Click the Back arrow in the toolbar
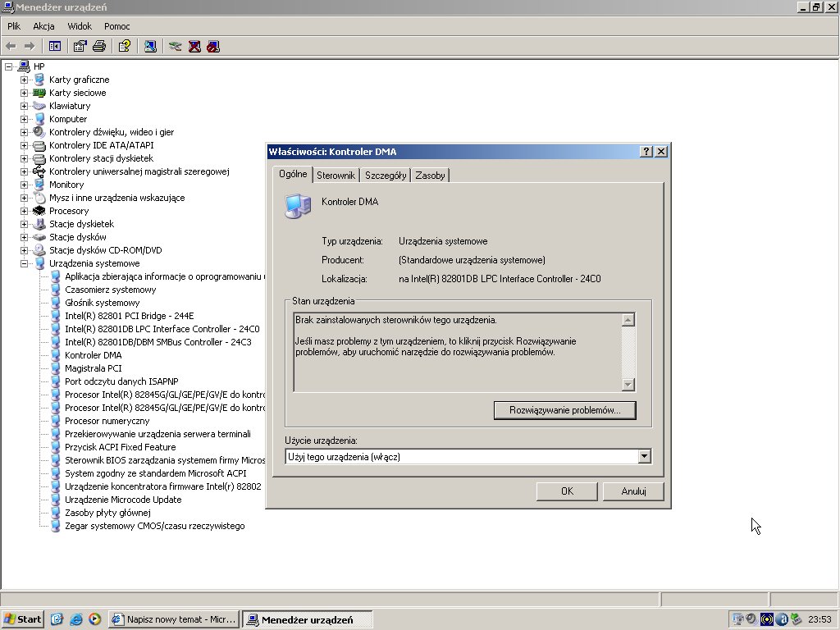The height and width of the screenshot is (630, 840). point(11,47)
